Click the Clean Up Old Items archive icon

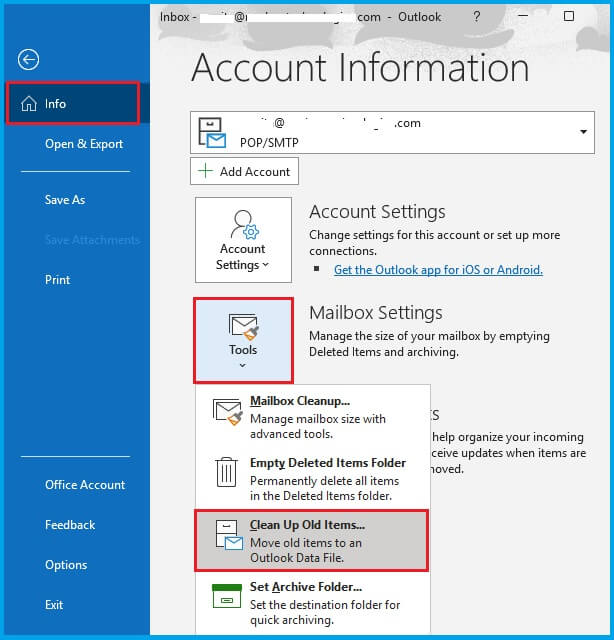click(x=229, y=535)
